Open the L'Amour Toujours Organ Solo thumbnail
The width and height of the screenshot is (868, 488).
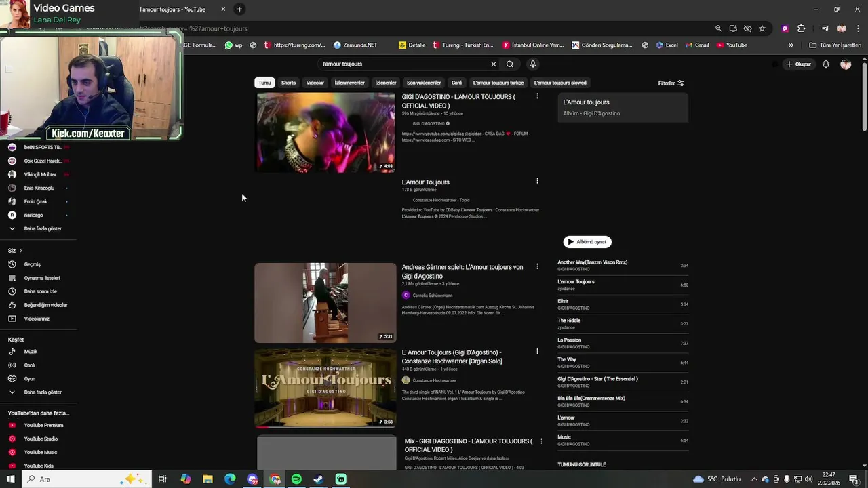coord(325,388)
